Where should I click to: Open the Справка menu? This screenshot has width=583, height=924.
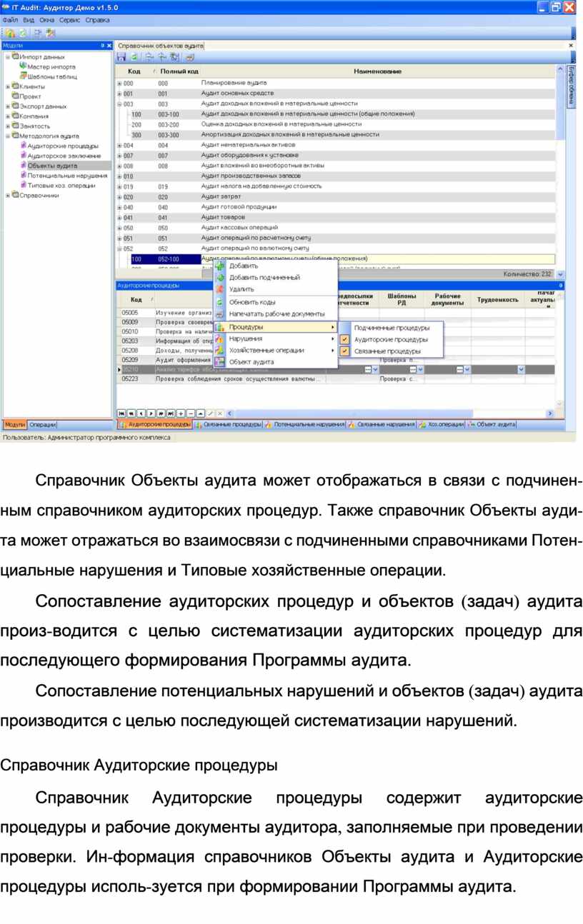(97, 20)
